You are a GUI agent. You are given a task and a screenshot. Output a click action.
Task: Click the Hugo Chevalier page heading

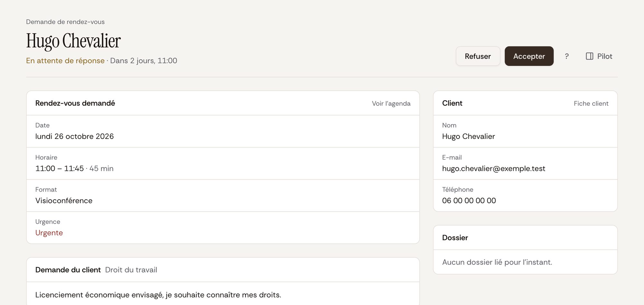coord(73,41)
